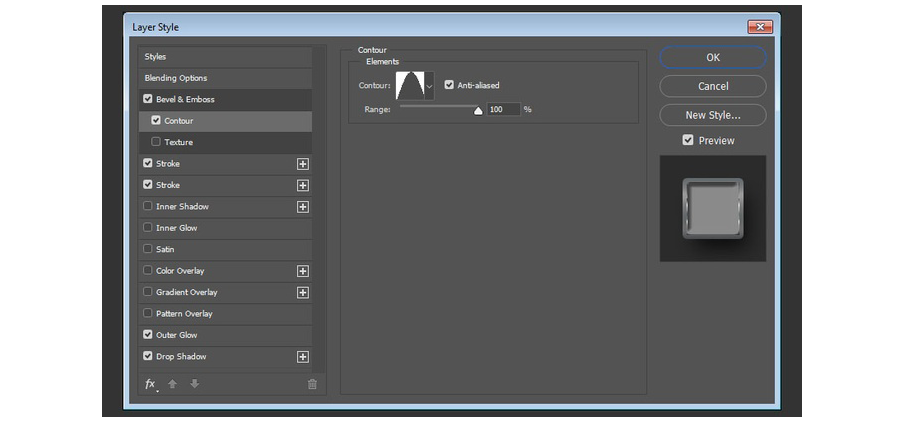900x422 pixels.
Task: Enable the Texture checkbox
Action: pyautogui.click(x=156, y=142)
